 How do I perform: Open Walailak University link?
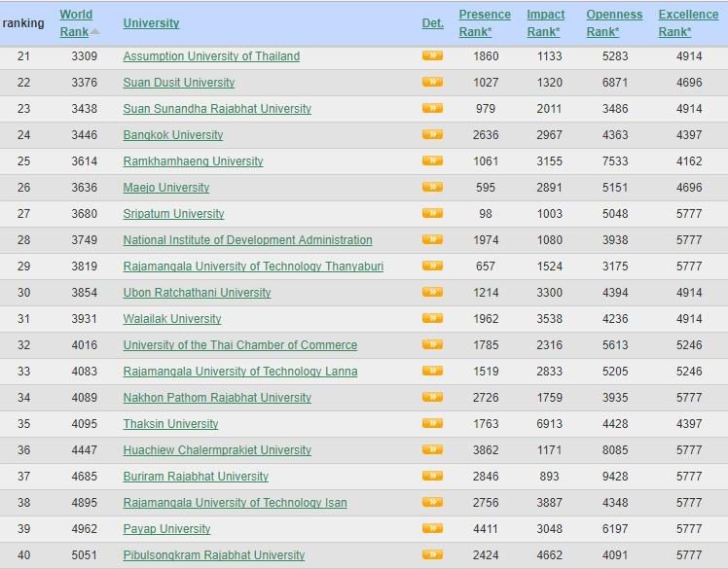click(x=172, y=318)
